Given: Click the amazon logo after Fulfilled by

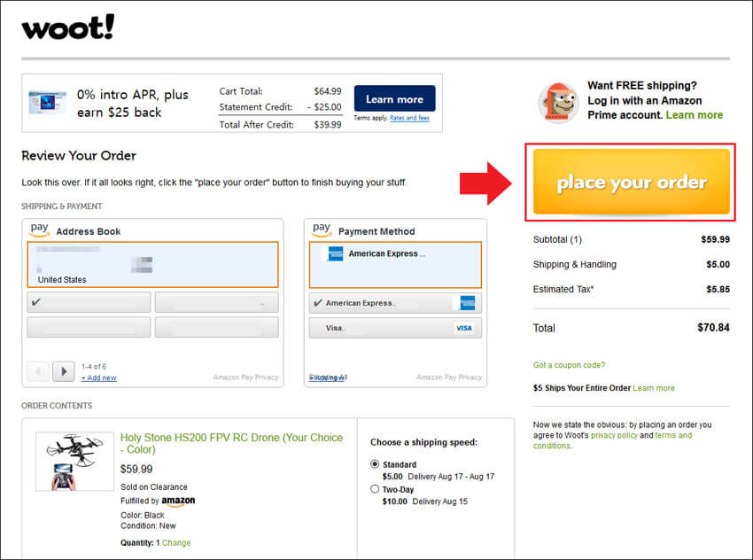Looking at the screenshot, I should point(178,501).
